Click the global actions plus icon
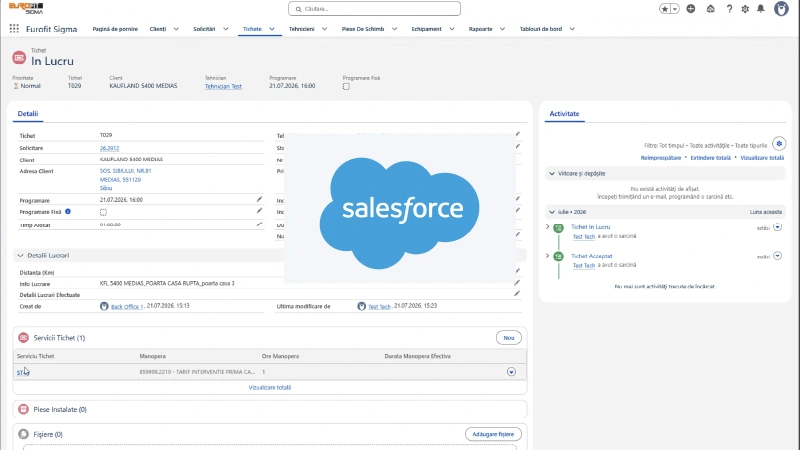This screenshot has height=450, width=800. [691, 9]
